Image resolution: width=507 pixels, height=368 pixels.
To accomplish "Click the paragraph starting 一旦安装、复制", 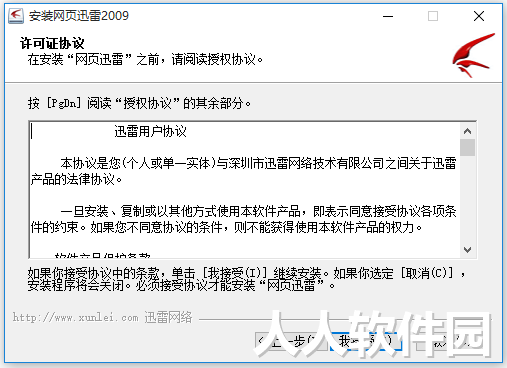I will pyautogui.click(x=243, y=219).
